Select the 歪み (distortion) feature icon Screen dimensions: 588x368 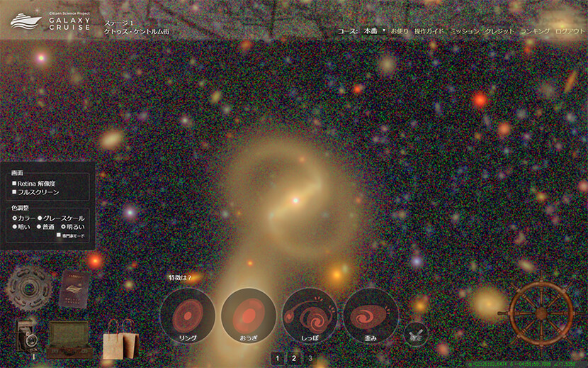pos(371,316)
